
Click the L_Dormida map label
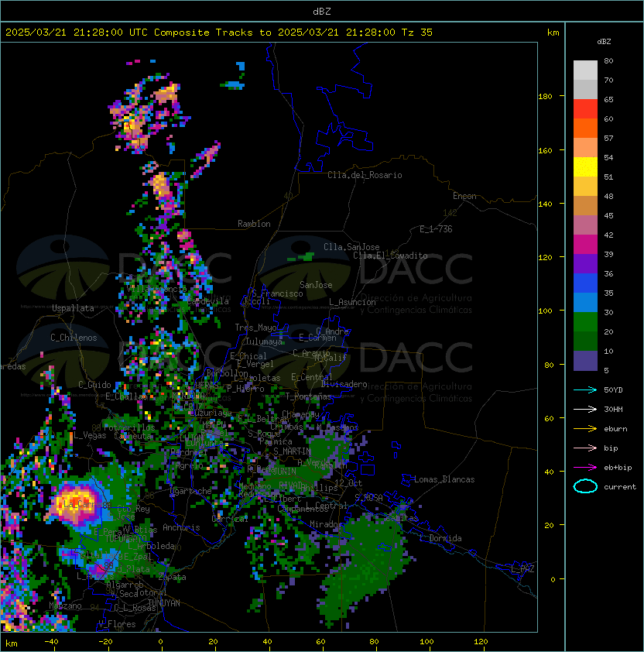click(x=440, y=538)
